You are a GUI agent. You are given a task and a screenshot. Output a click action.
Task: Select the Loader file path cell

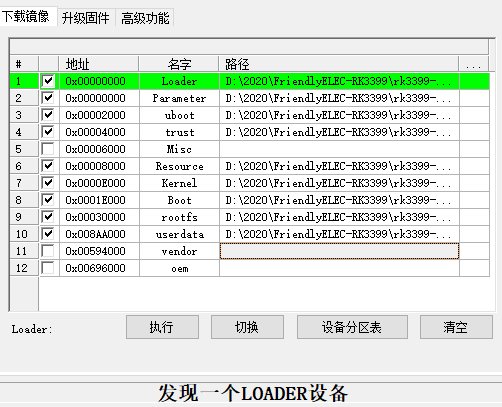339,81
